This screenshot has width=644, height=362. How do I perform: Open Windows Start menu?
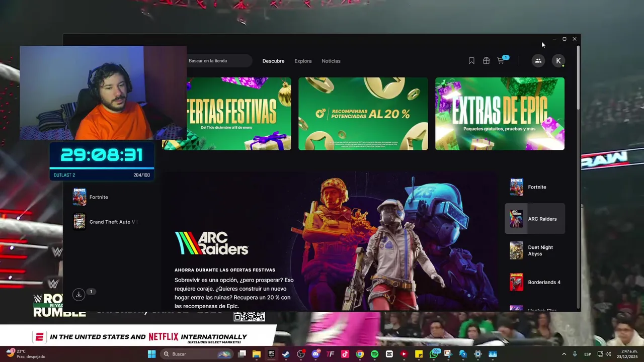(x=151, y=354)
